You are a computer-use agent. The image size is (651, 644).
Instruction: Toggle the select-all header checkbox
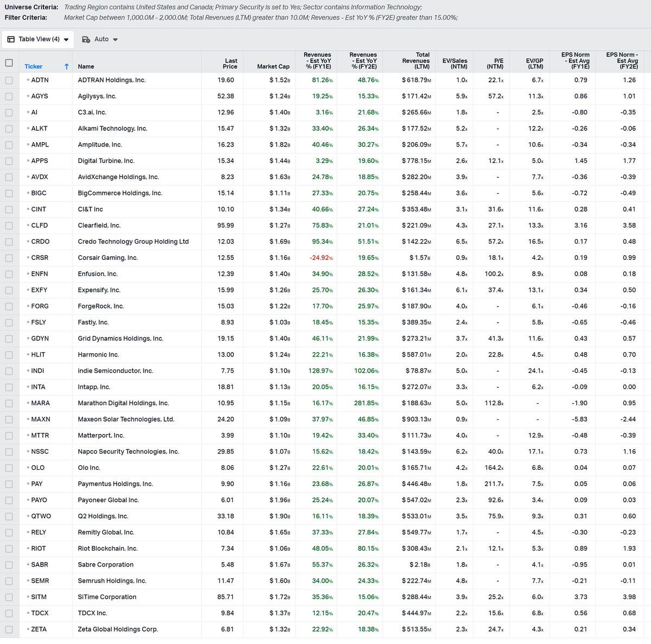9,63
